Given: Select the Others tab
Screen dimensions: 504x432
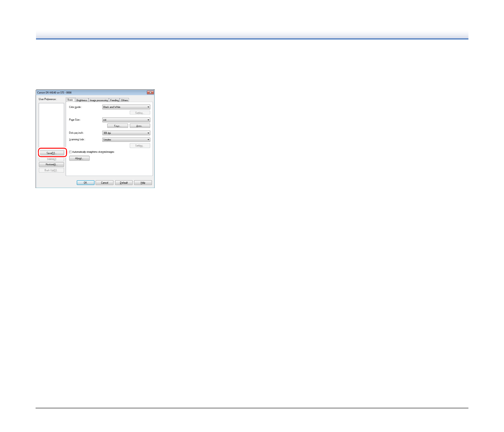Looking at the screenshot, I should (125, 100).
